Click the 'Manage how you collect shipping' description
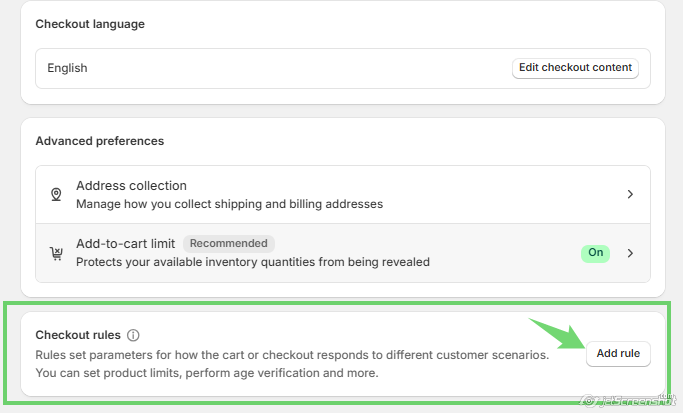Viewport: 683px width, 413px height. (229, 204)
